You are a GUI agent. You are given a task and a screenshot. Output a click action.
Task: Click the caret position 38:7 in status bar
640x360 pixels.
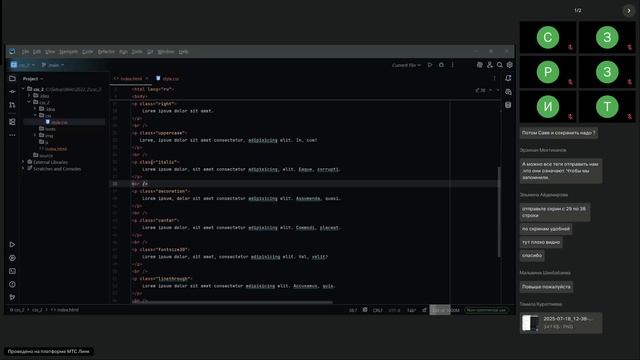353,310
